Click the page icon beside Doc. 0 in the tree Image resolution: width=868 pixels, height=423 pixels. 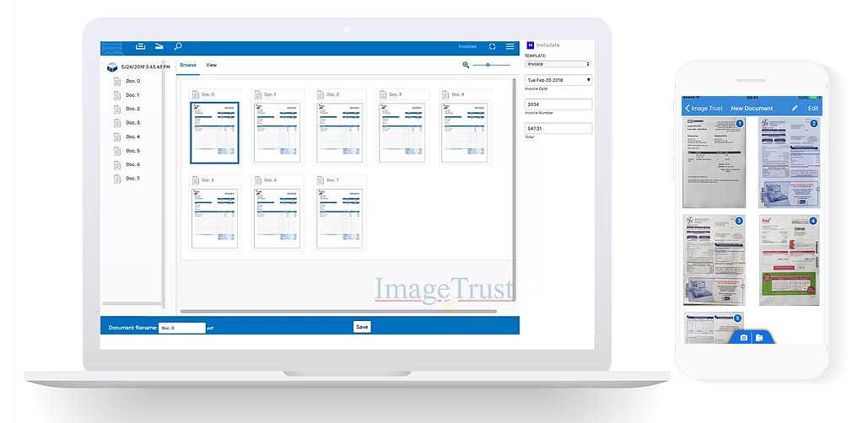pyautogui.click(x=116, y=81)
